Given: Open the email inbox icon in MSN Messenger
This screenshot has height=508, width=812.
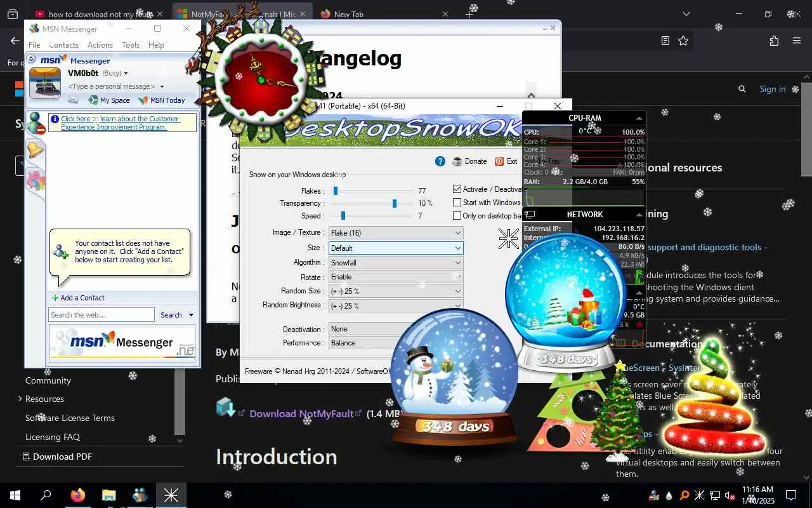Looking at the screenshot, I should (73, 100).
